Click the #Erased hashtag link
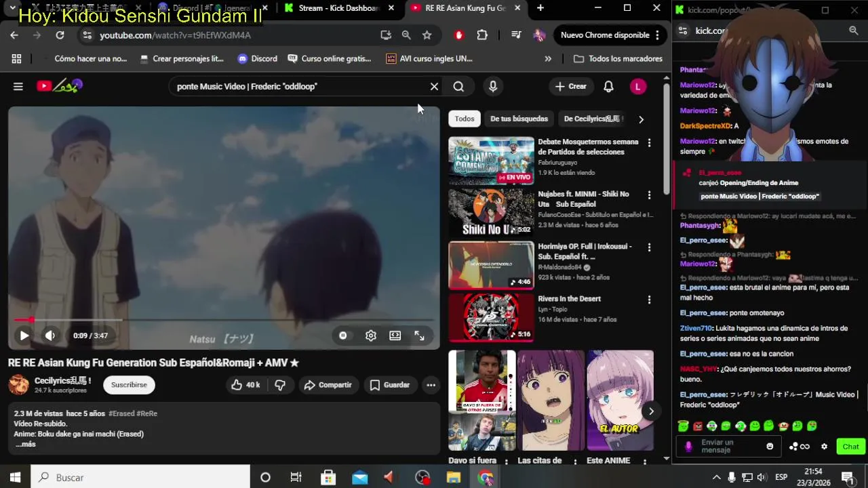This screenshot has width=868, height=488. pyautogui.click(x=121, y=413)
